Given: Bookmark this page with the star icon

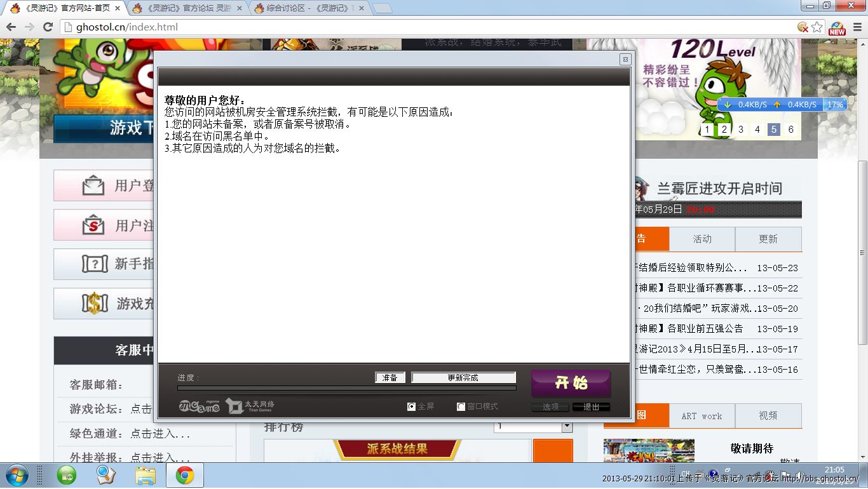Looking at the screenshot, I should (x=817, y=27).
